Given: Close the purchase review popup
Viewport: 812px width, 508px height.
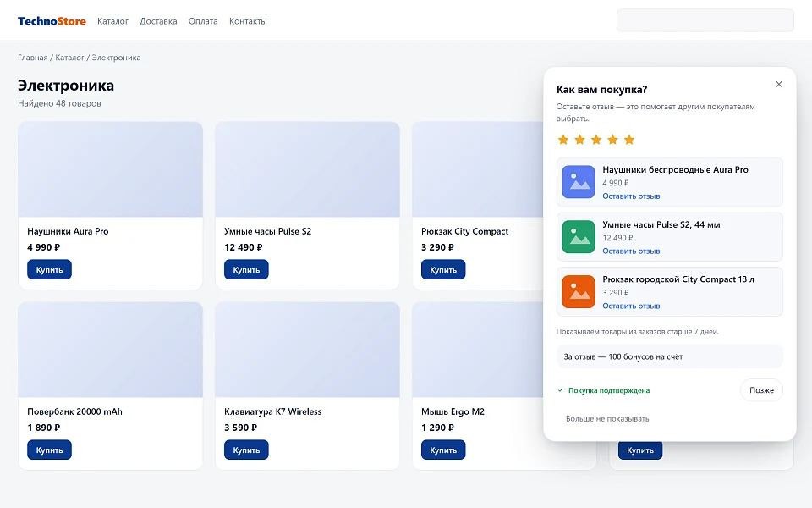Looking at the screenshot, I should tap(778, 84).
